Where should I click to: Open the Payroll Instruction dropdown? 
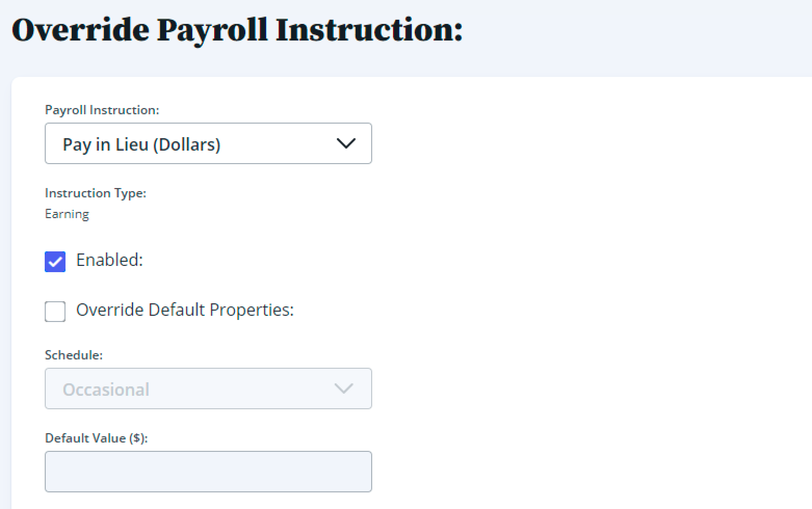[208, 143]
